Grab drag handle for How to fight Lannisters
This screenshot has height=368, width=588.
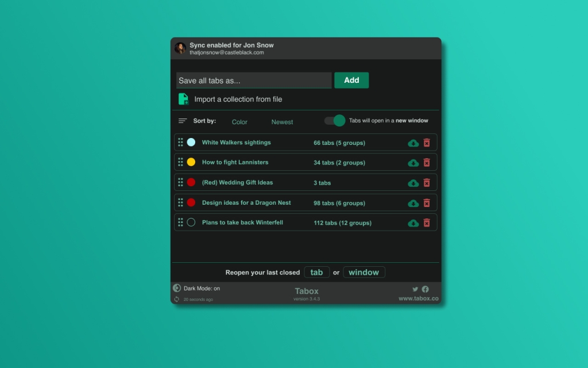180,162
